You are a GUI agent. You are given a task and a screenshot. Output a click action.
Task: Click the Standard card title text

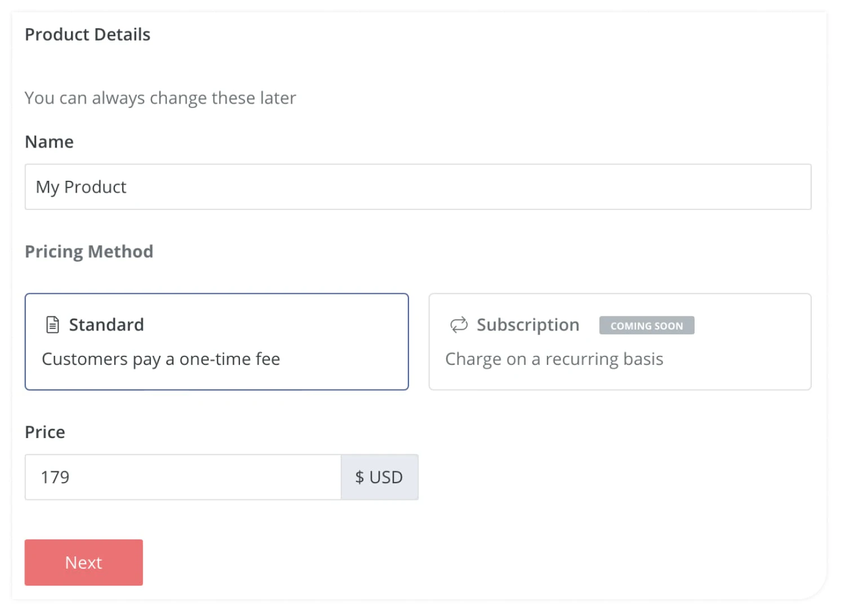pyautogui.click(x=106, y=324)
